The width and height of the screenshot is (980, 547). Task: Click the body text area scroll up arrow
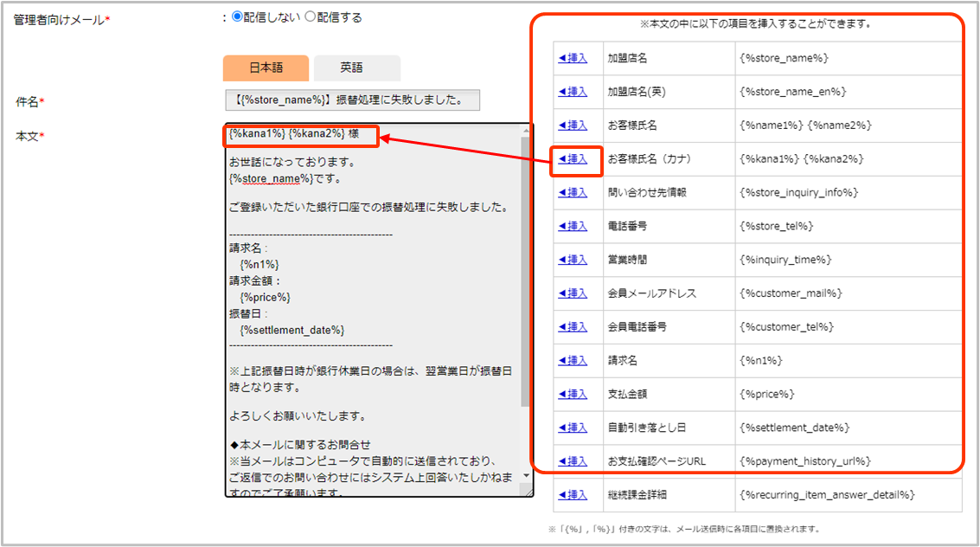click(526, 132)
